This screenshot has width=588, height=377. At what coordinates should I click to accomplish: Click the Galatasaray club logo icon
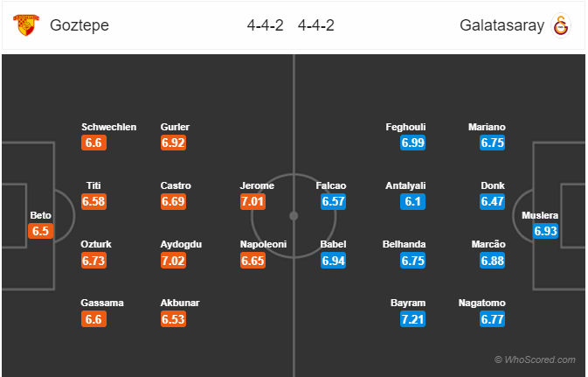pyautogui.click(x=561, y=25)
